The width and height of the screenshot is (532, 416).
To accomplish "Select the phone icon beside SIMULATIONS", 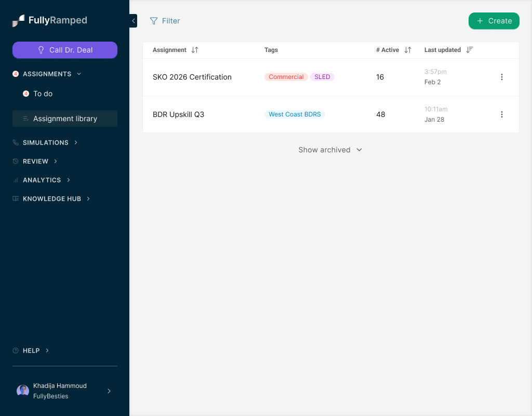I will pos(15,142).
